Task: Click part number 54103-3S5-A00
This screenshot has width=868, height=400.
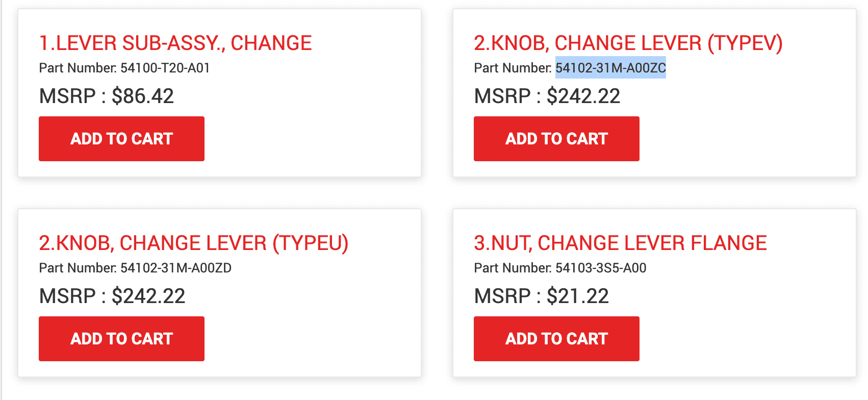Action: (x=601, y=267)
